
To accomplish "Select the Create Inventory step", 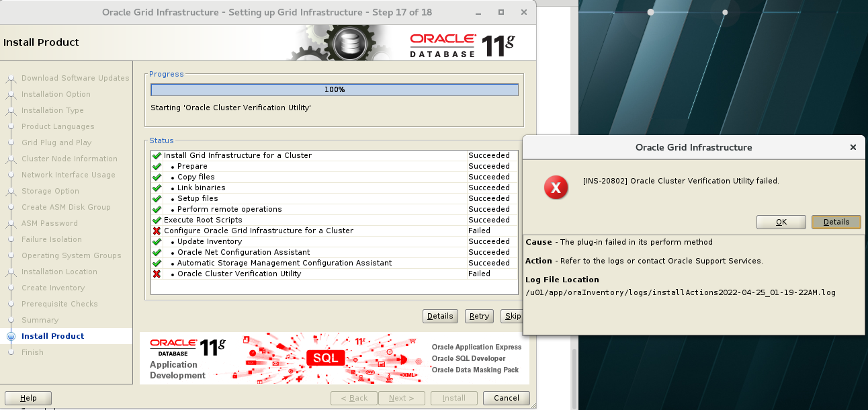I will (53, 288).
